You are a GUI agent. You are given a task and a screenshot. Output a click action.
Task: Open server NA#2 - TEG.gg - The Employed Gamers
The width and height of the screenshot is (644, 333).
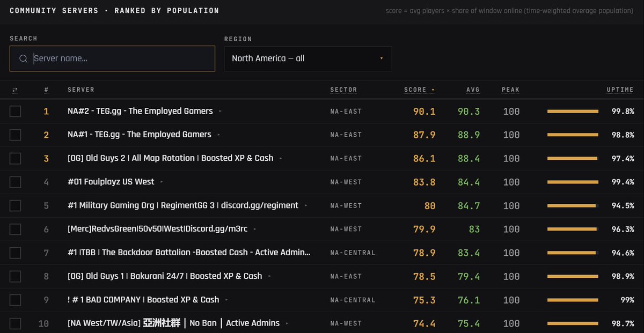point(140,111)
